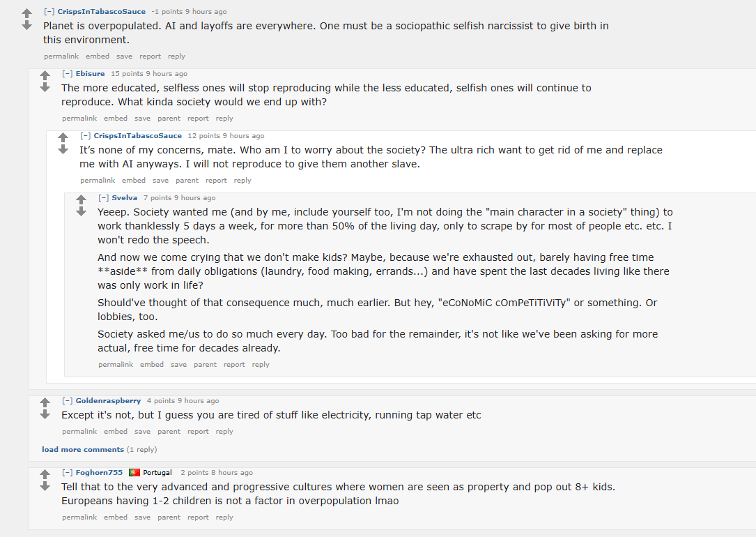The image size is (756, 537).
Task: Downvote CrispsInTabascoSauce's overpopulated comment
Action: (x=27, y=25)
